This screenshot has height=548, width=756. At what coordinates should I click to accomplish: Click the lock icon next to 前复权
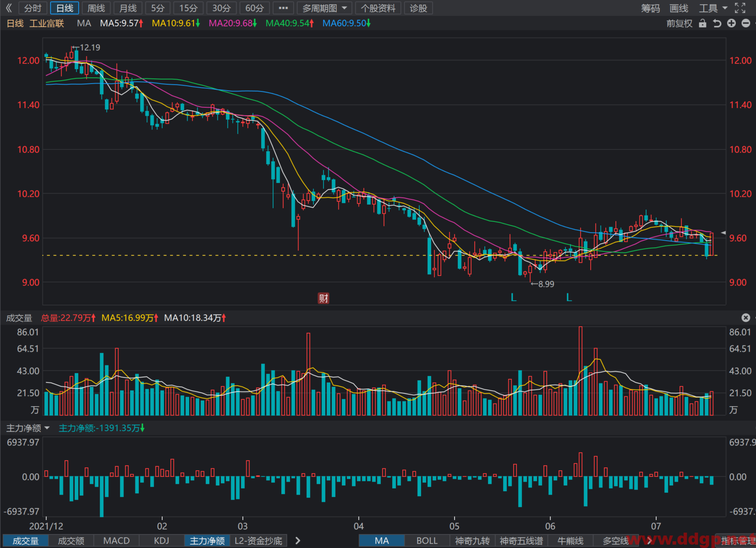point(703,23)
